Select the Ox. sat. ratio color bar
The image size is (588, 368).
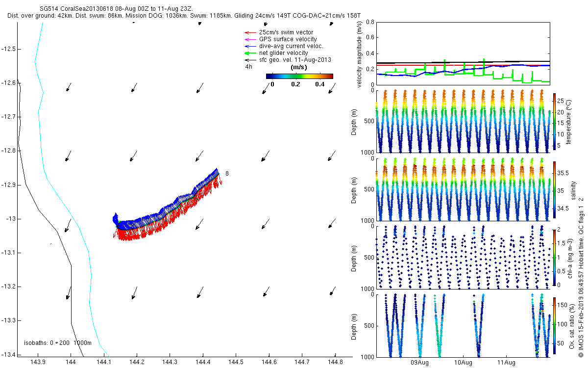point(554,325)
